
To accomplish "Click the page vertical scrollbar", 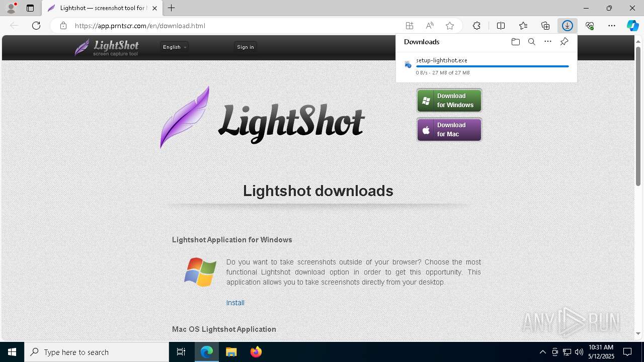I will coord(638,116).
